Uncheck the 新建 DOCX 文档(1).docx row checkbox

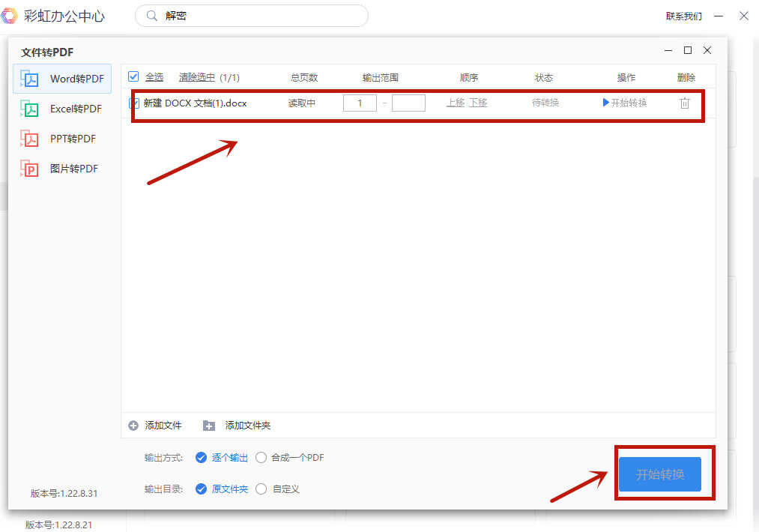coord(134,103)
